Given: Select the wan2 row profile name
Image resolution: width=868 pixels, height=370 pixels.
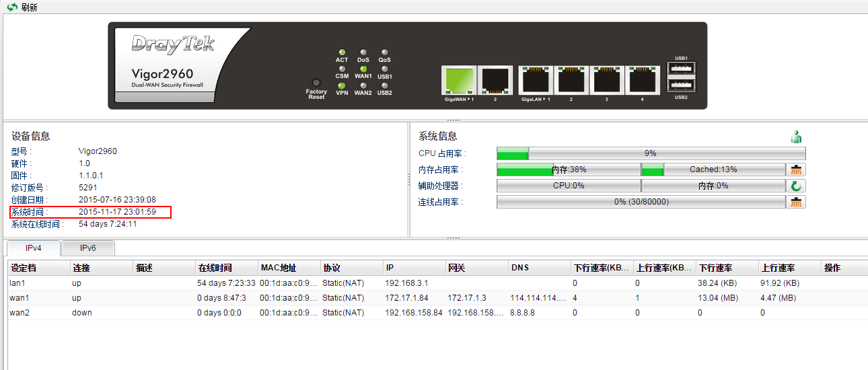Looking at the screenshot, I should tap(20, 313).
